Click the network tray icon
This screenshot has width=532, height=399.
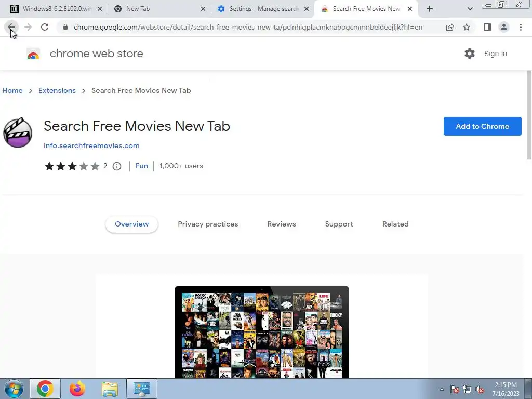coord(467,390)
